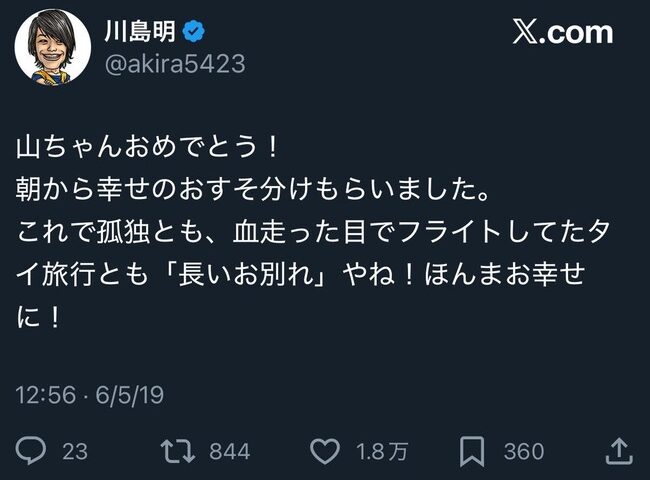Like the post with the heart icon

(x=325, y=452)
